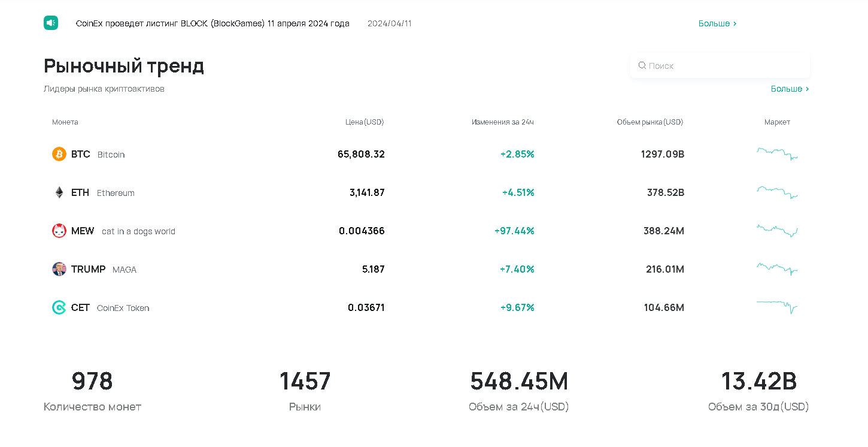The height and width of the screenshot is (447, 868).
Task: Click the 216.01M market volume value
Action: click(x=665, y=269)
